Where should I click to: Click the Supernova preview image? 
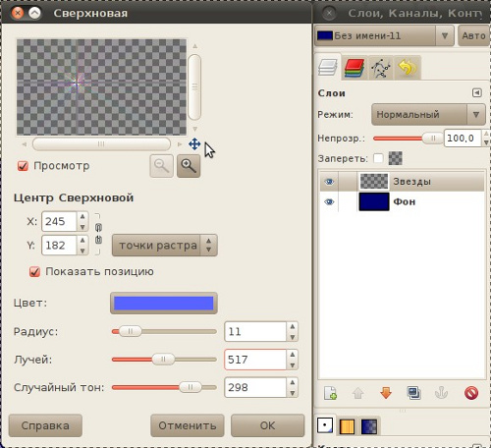(x=101, y=87)
